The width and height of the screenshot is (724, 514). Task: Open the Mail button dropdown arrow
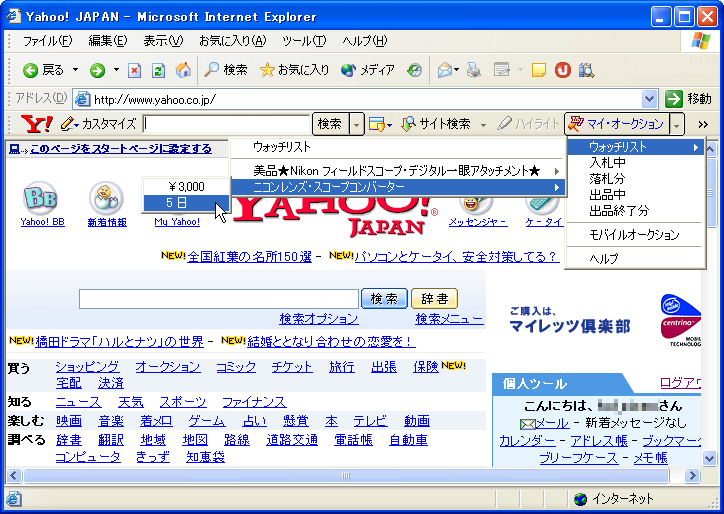pos(456,70)
